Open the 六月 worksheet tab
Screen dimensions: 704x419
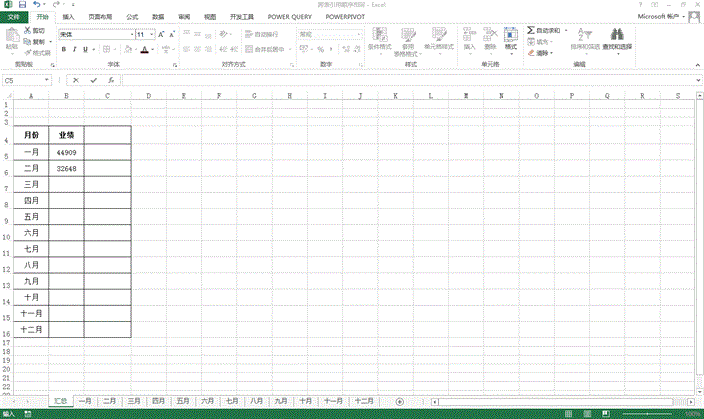point(208,400)
